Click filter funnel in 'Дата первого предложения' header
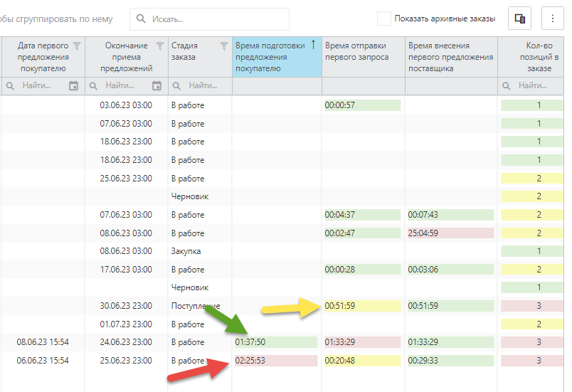Screen dimensions: 572x392 (77, 46)
